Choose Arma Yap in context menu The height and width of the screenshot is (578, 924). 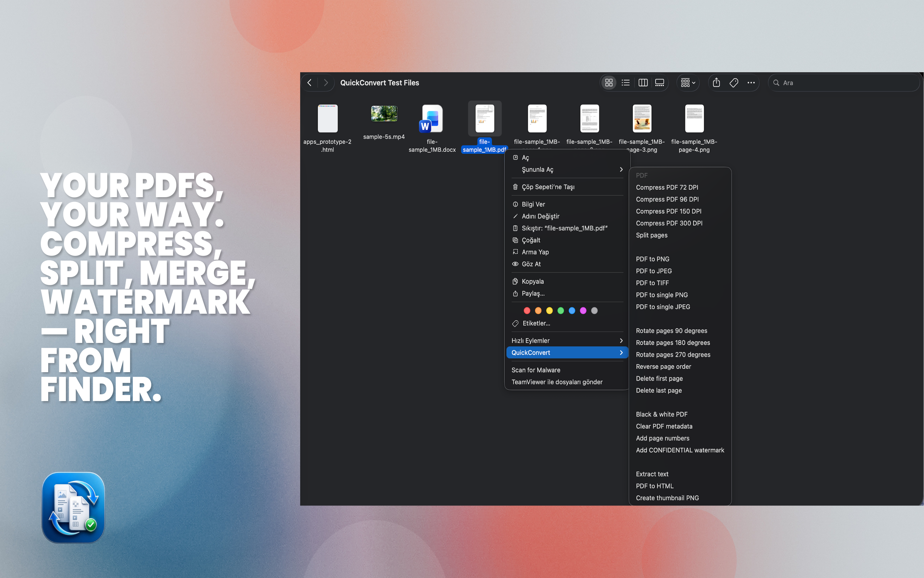[567, 252]
